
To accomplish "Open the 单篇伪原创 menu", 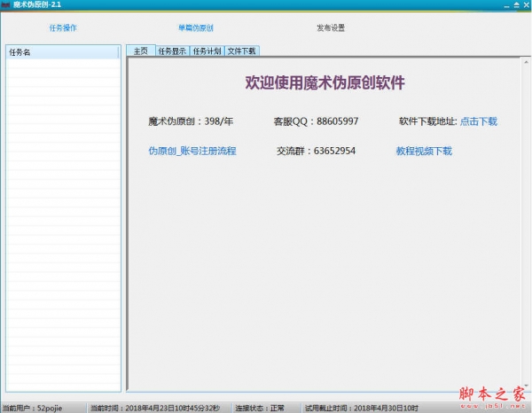I will click(195, 27).
